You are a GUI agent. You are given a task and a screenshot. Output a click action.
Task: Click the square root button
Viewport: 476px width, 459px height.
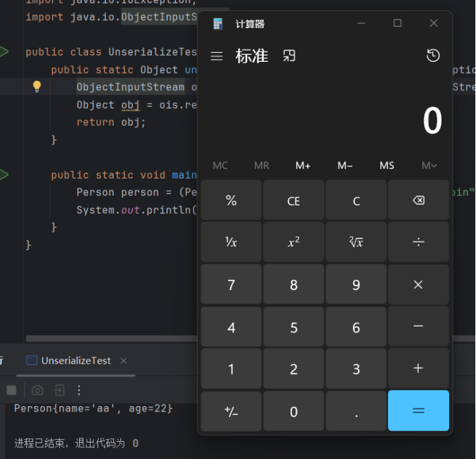(356, 242)
